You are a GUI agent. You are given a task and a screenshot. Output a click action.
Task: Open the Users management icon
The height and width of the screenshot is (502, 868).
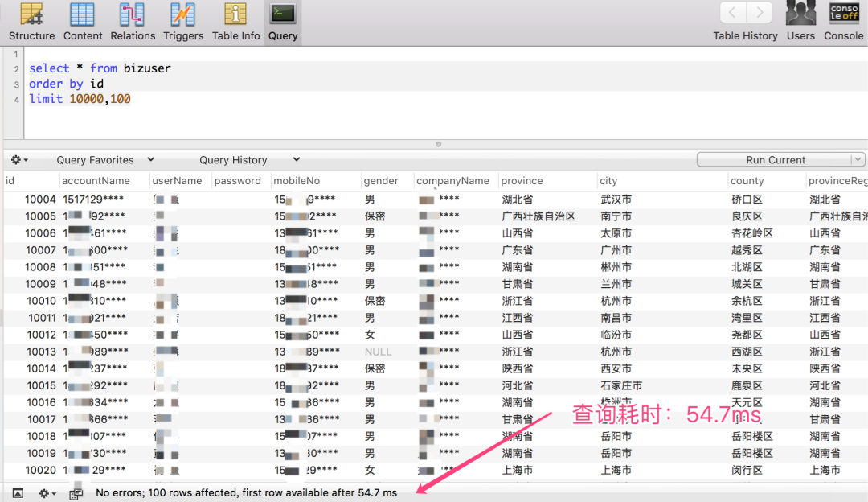click(800, 22)
